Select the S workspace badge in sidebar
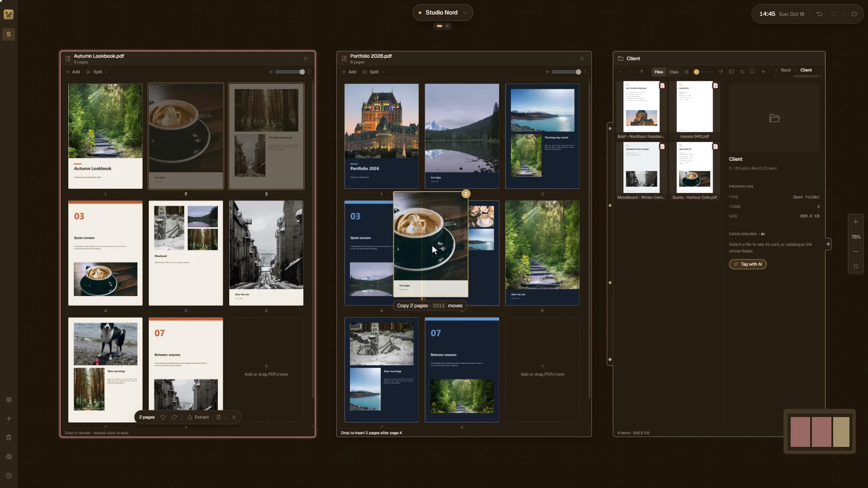The height and width of the screenshot is (488, 868). coord(9,34)
